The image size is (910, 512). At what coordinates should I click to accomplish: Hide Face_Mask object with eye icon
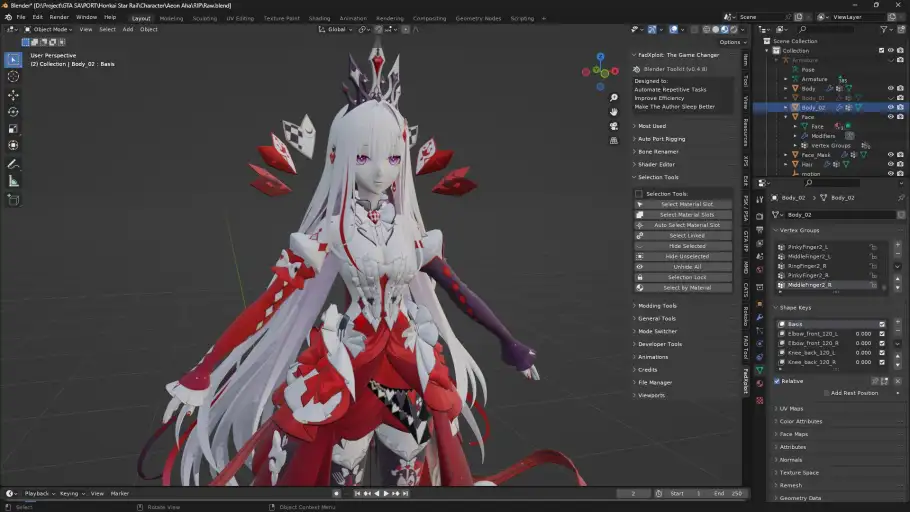point(891,155)
